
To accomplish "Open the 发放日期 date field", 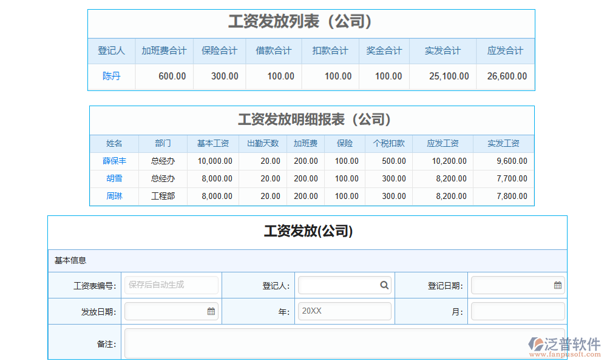I will coord(165,311).
